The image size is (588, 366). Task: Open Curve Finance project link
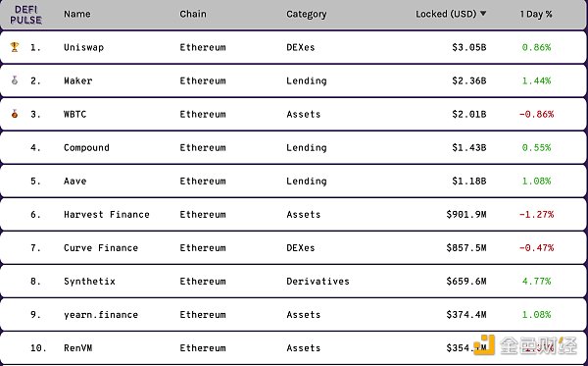click(x=101, y=247)
